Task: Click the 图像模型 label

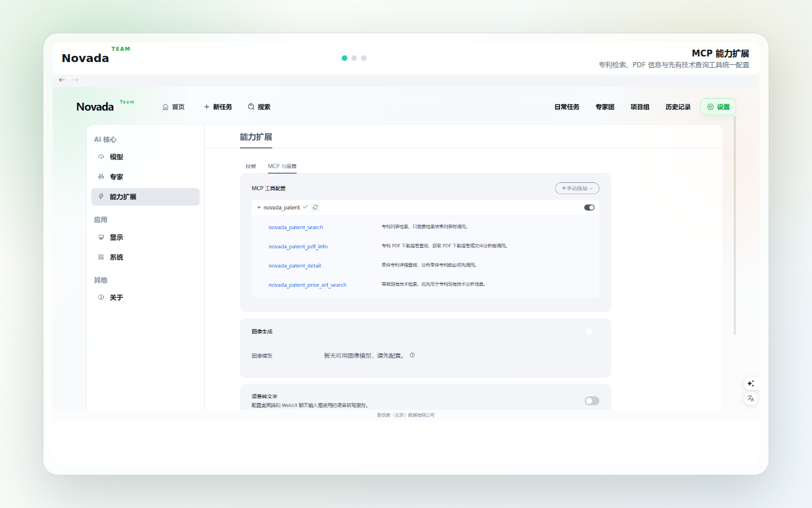Action: 262,356
